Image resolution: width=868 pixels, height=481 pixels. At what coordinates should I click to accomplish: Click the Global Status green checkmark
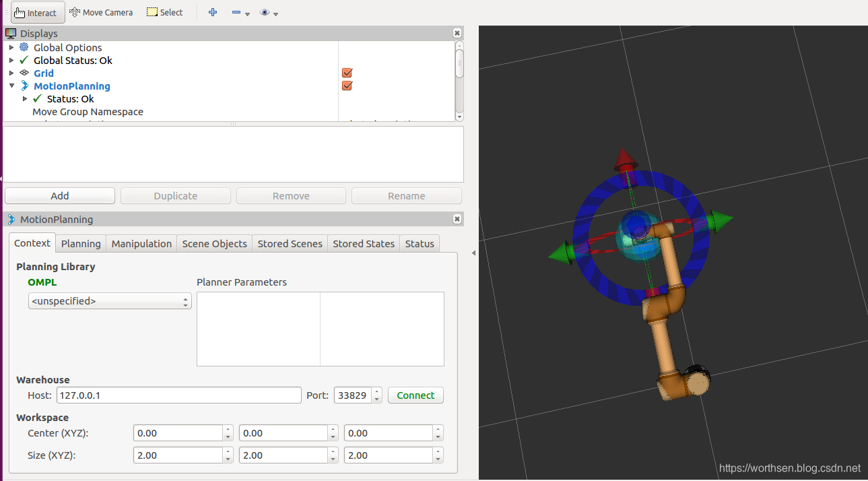click(x=24, y=60)
